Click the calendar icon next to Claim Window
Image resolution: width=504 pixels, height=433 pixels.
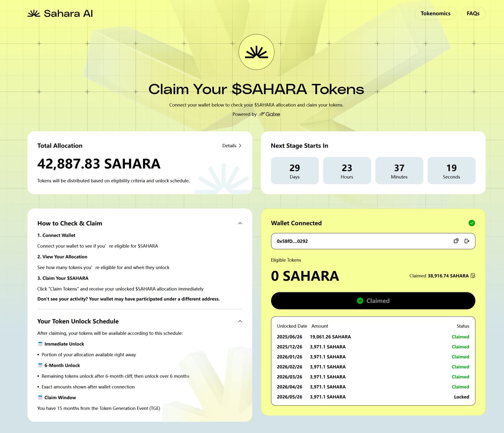click(40, 397)
